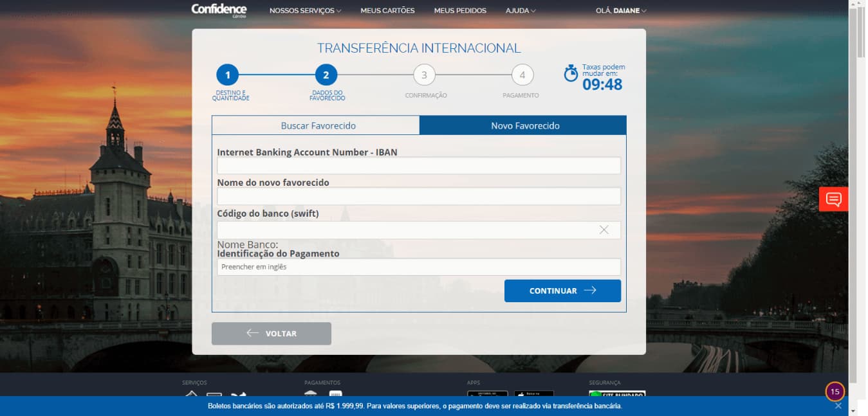The height and width of the screenshot is (416, 868).
Task: Open the red chat support icon
Action: [833, 199]
